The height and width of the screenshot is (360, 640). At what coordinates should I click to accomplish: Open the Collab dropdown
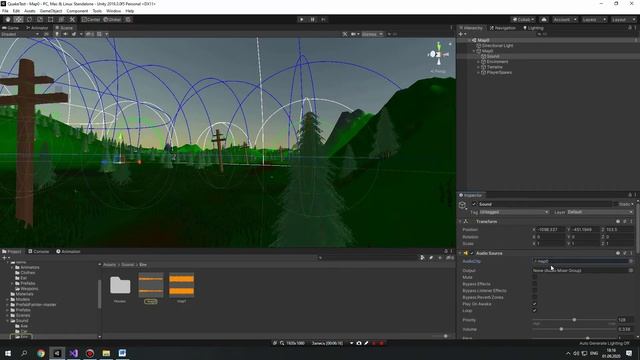click(x=523, y=20)
